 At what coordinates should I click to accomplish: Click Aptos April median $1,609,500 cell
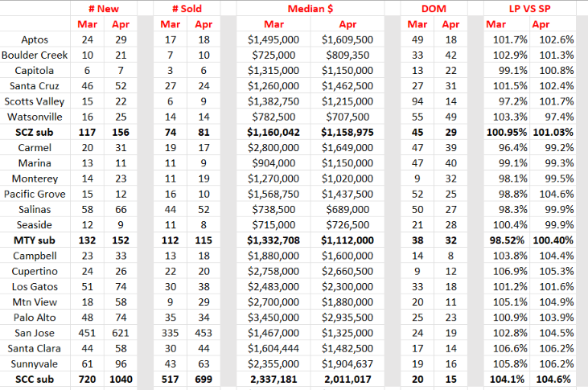(x=347, y=39)
